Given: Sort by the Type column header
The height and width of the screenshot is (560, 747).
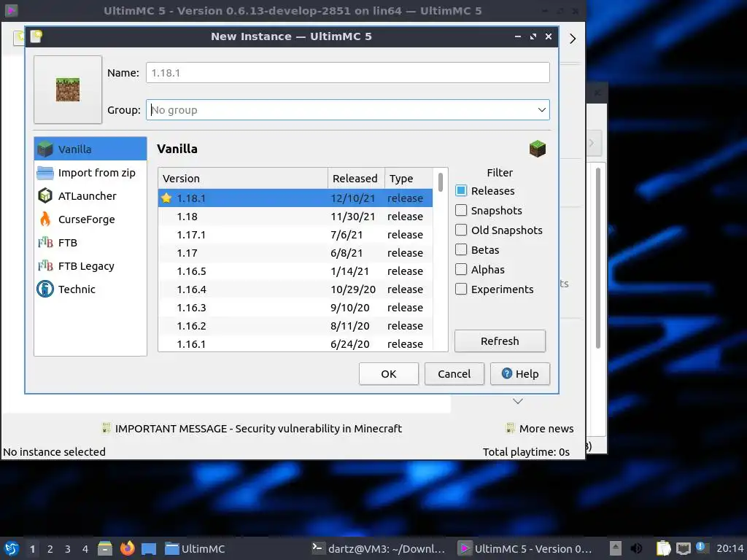Looking at the screenshot, I should [x=409, y=179].
